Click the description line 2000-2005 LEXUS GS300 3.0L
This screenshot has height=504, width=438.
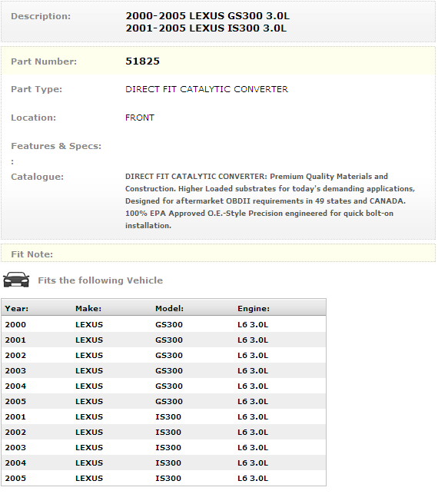[x=207, y=15]
